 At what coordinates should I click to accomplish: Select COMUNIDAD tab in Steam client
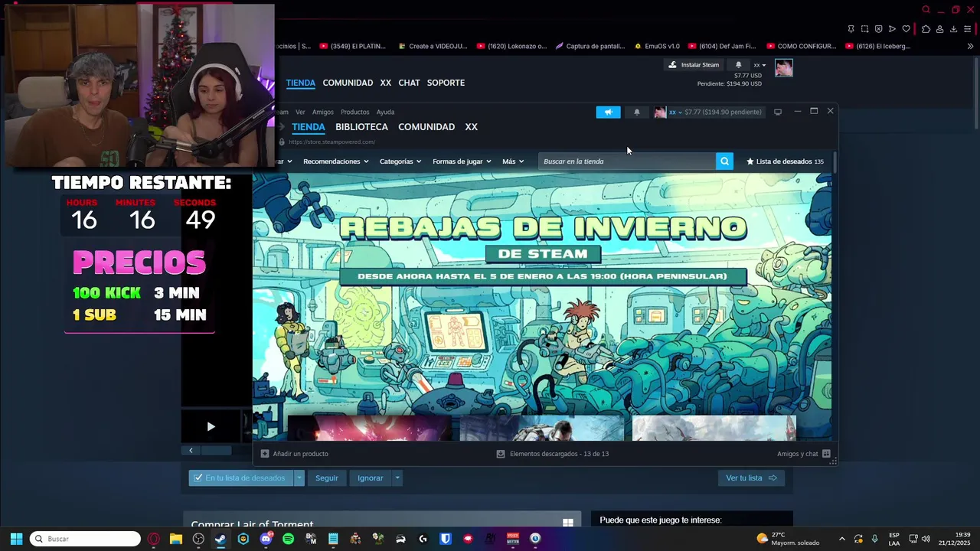tap(426, 127)
